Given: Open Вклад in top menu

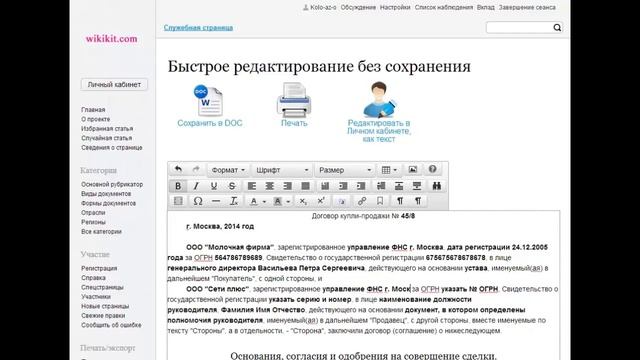Looking at the screenshot, I should pos(486,7).
